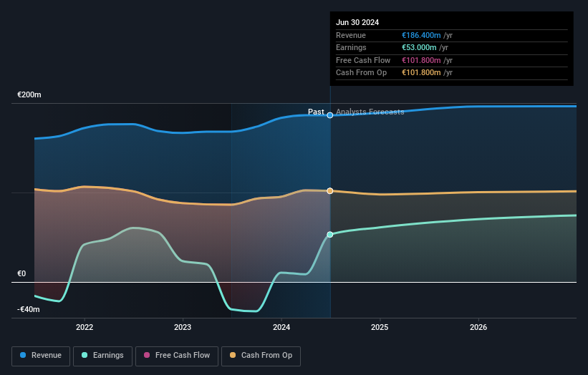The height and width of the screenshot is (375, 588).
Task: Click the Cash From Op row label in tooltip
Action: point(361,73)
